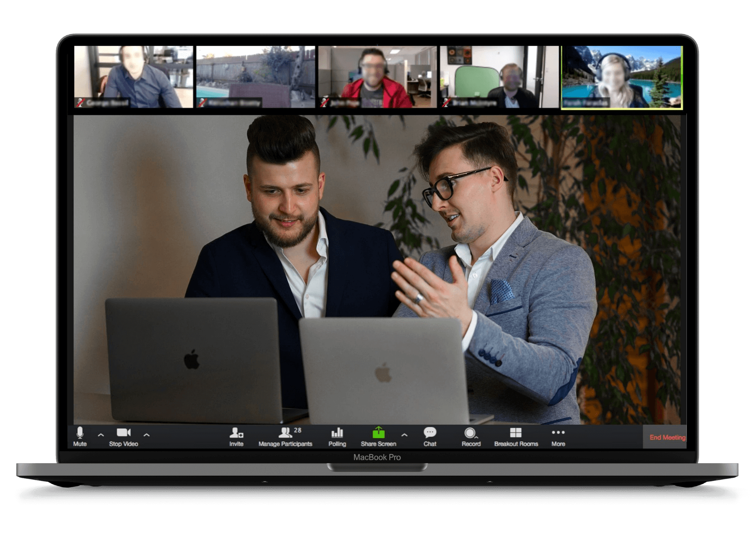Choose the thumbnail showing a backyard pool
The width and height of the screenshot is (756, 540).
click(256, 77)
